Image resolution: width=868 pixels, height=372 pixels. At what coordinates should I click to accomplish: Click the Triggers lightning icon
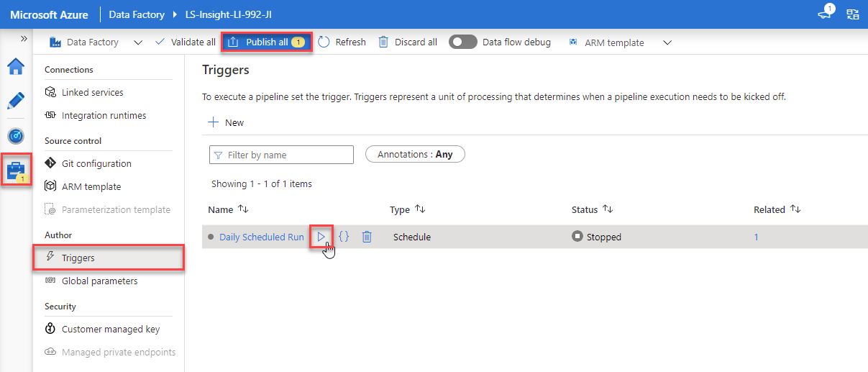coord(50,258)
